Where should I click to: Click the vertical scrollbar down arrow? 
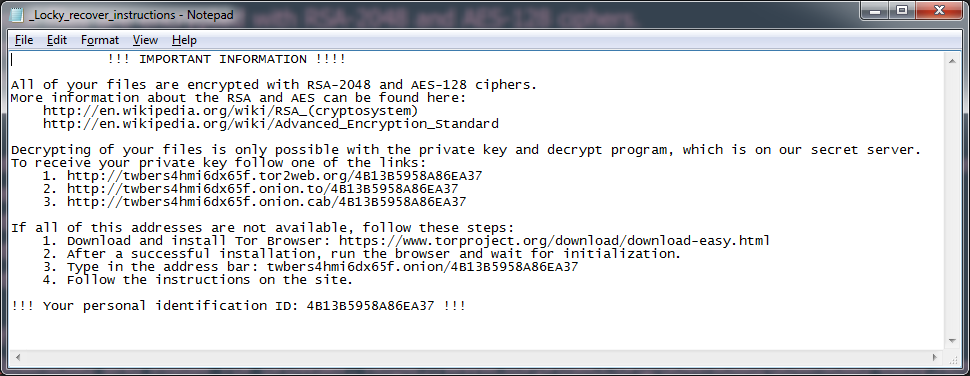tap(951, 341)
